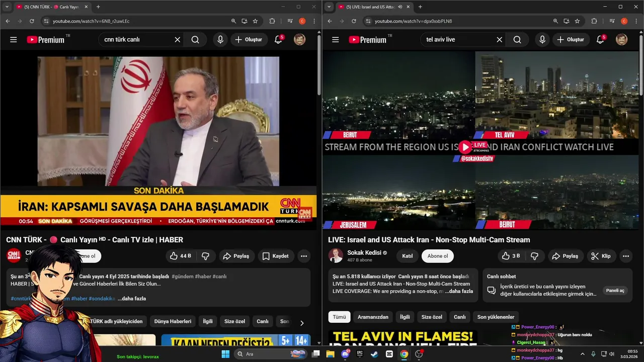Show hidden system tray icons

(583, 354)
